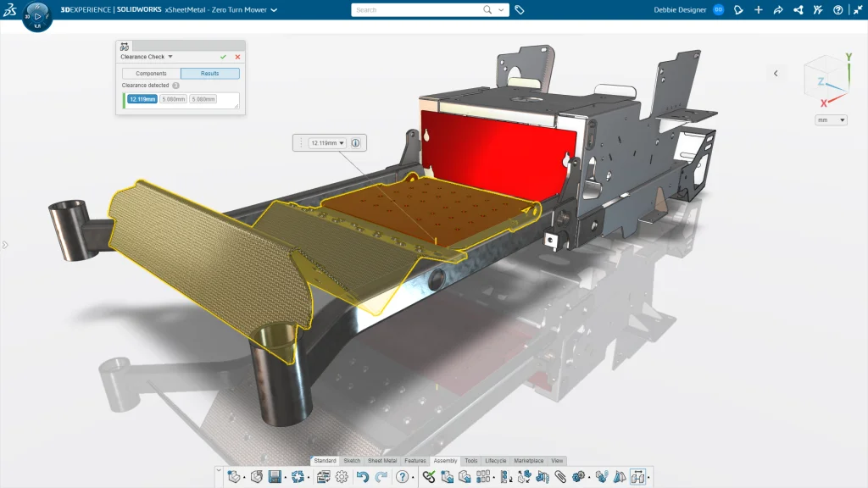Image resolution: width=868 pixels, height=488 pixels.
Task: Open the mm units dropdown
Action: pos(830,120)
